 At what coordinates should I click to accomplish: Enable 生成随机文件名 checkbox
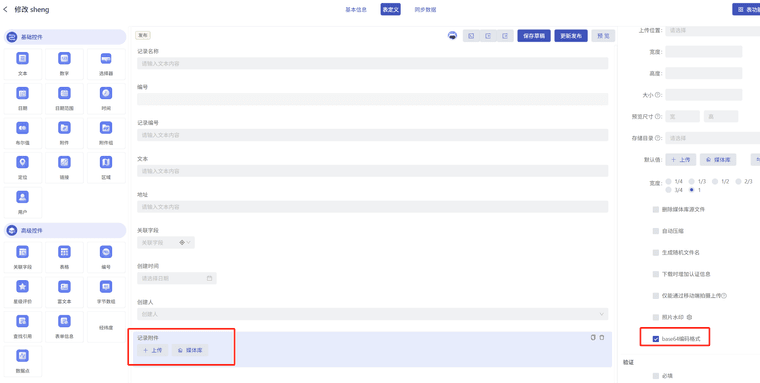click(x=656, y=253)
